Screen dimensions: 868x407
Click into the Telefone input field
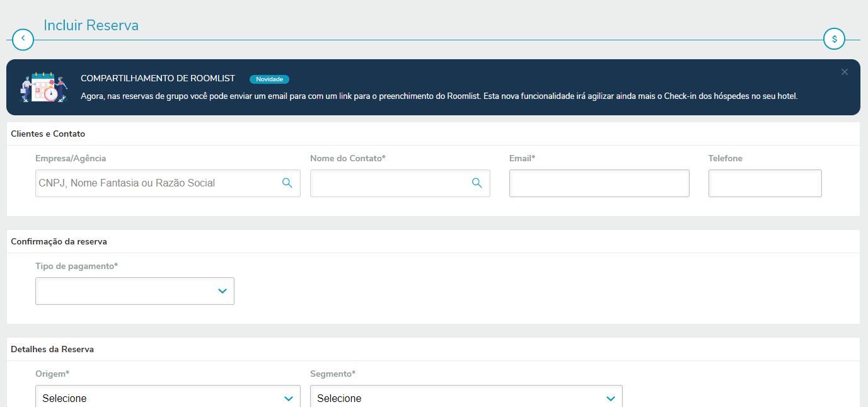click(x=765, y=183)
